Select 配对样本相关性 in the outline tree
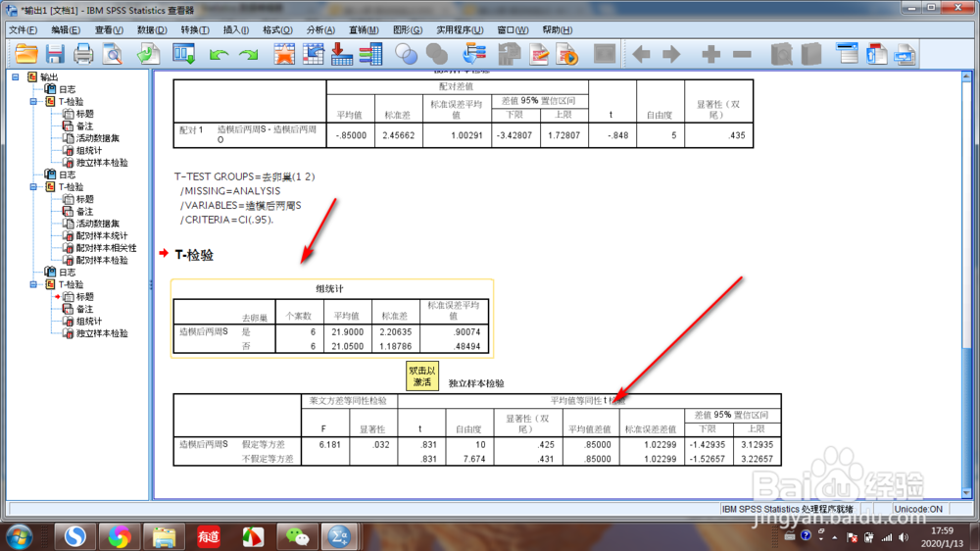The height and width of the screenshot is (551, 980). 106,248
